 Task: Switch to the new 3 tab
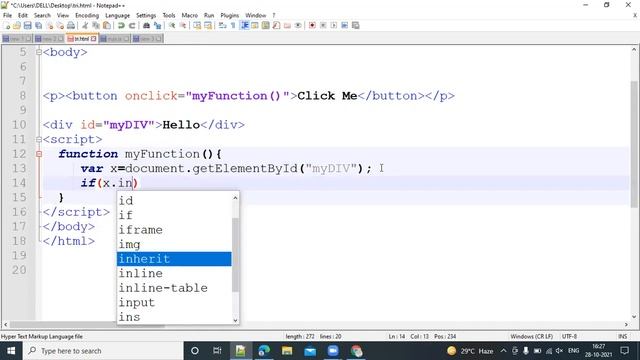[x=147, y=38]
